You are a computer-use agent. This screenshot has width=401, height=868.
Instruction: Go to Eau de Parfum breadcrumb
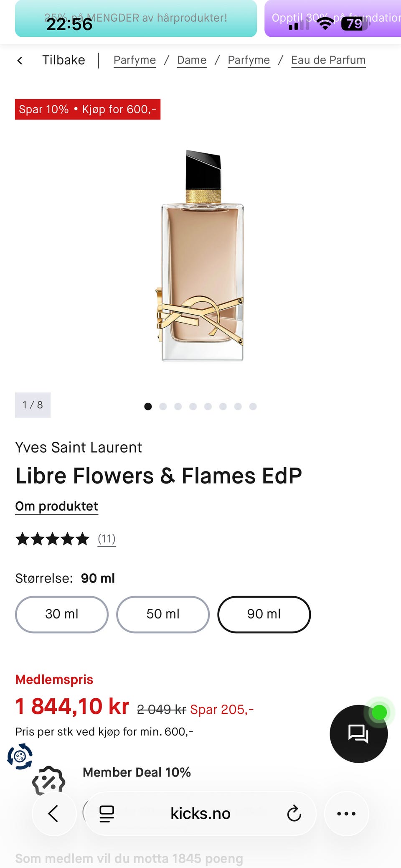pyautogui.click(x=328, y=60)
